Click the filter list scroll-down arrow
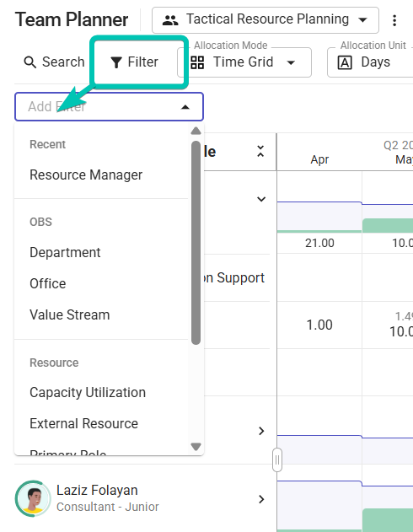Image resolution: width=413 pixels, height=532 pixels. point(196,447)
